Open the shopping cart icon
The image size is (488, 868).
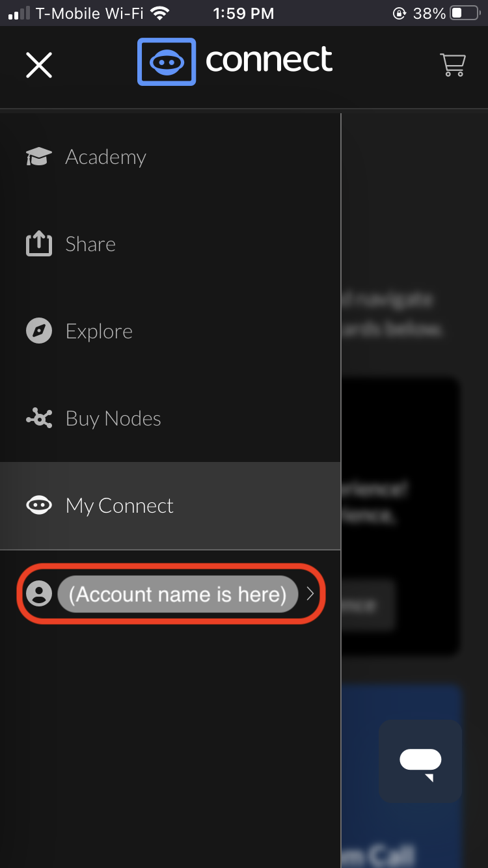click(x=453, y=64)
